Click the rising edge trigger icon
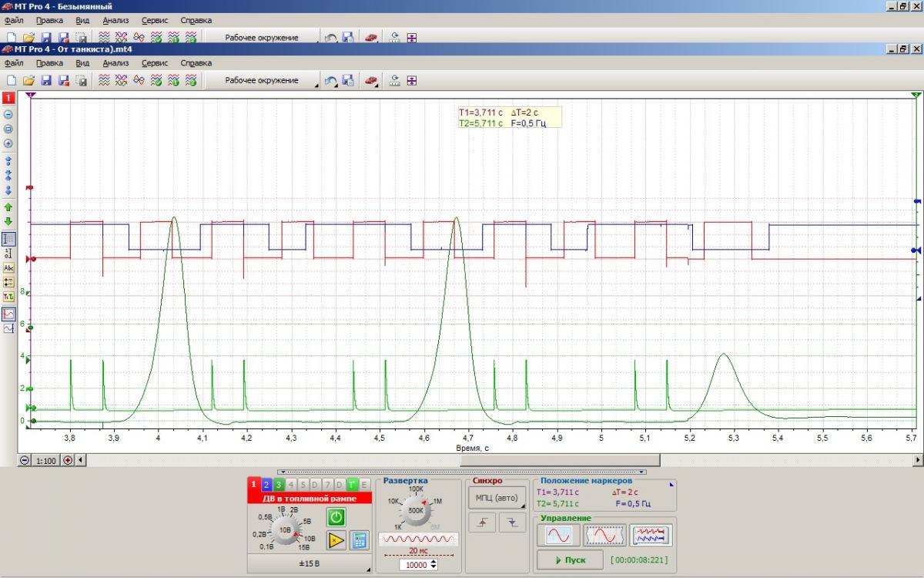 [x=482, y=523]
